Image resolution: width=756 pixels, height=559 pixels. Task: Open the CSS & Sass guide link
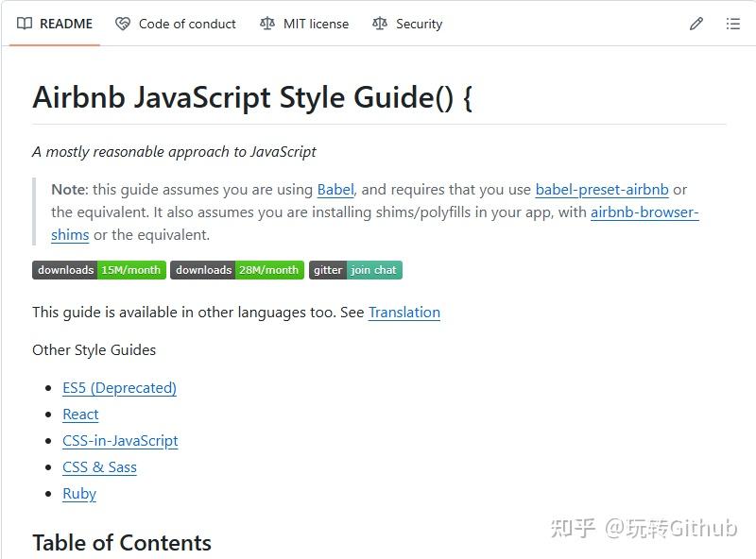click(100, 467)
